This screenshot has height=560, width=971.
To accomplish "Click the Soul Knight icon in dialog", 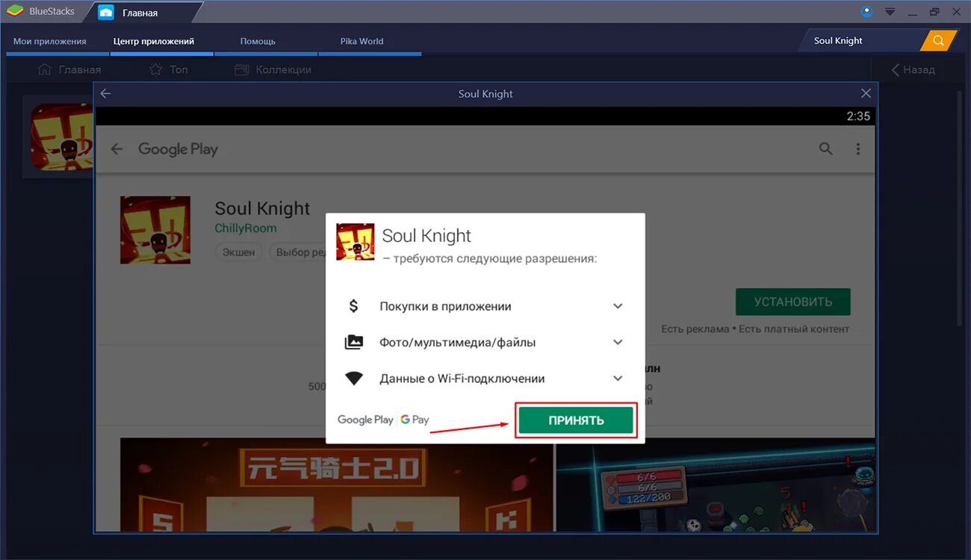I will point(356,242).
